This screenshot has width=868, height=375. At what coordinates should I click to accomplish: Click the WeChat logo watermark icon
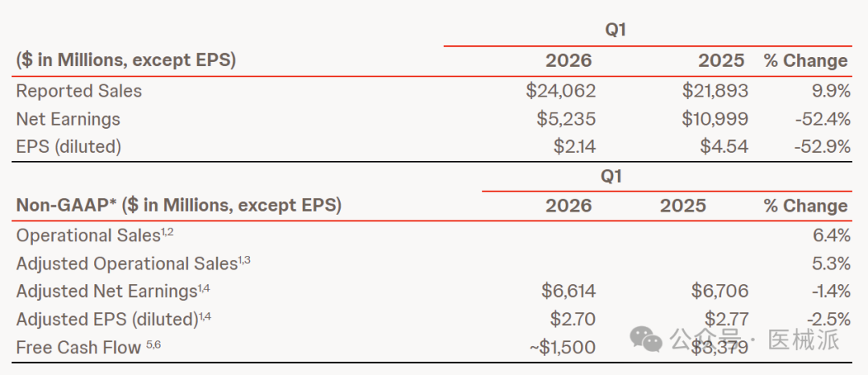[645, 339]
